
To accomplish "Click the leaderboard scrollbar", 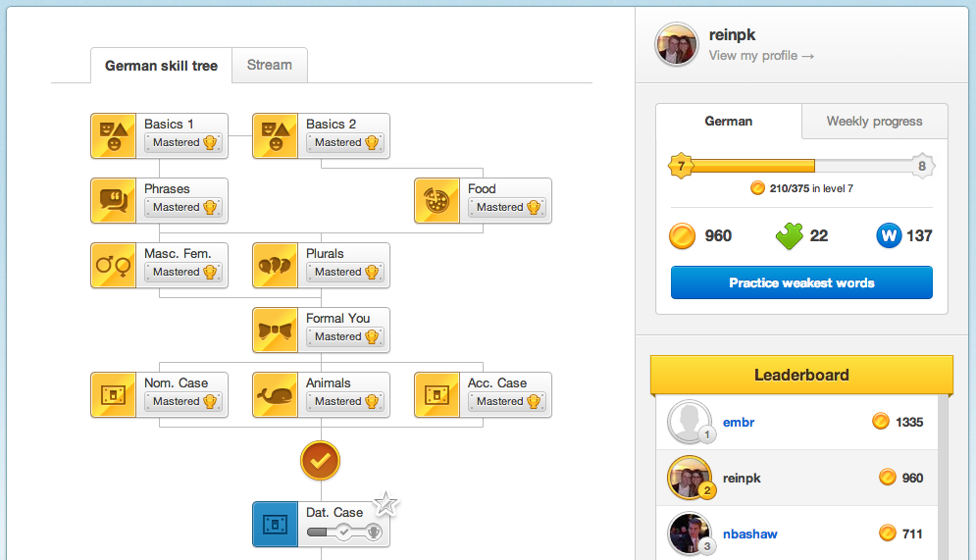I will 943,478.
